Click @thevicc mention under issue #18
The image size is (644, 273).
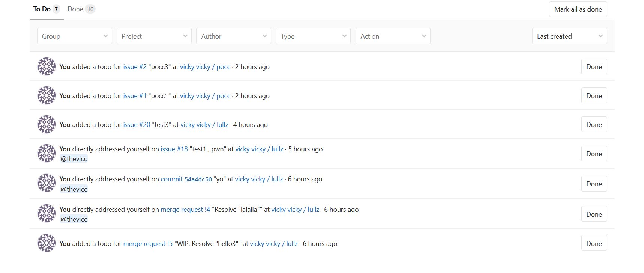pyautogui.click(x=74, y=159)
